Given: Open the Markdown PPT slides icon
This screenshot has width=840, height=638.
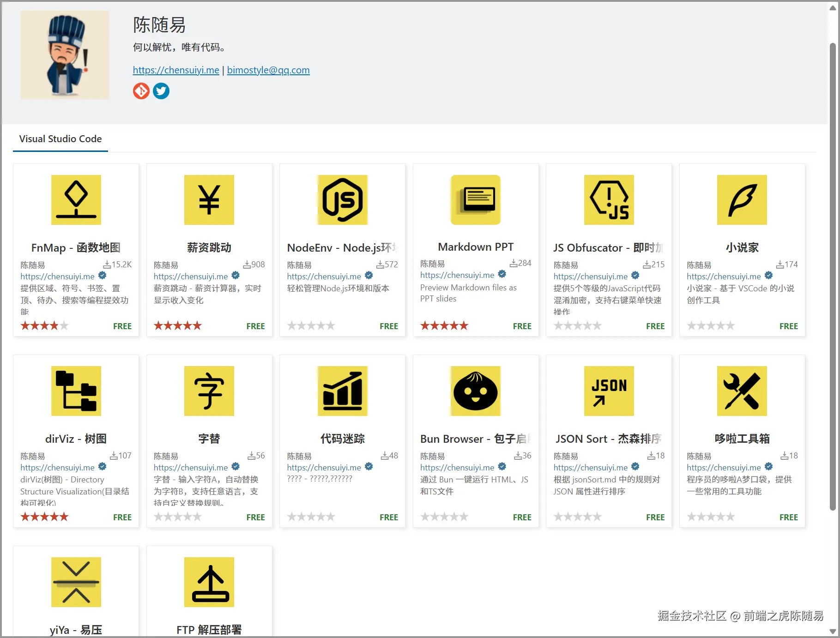Looking at the screenshot, I should [x=475, y=200].
